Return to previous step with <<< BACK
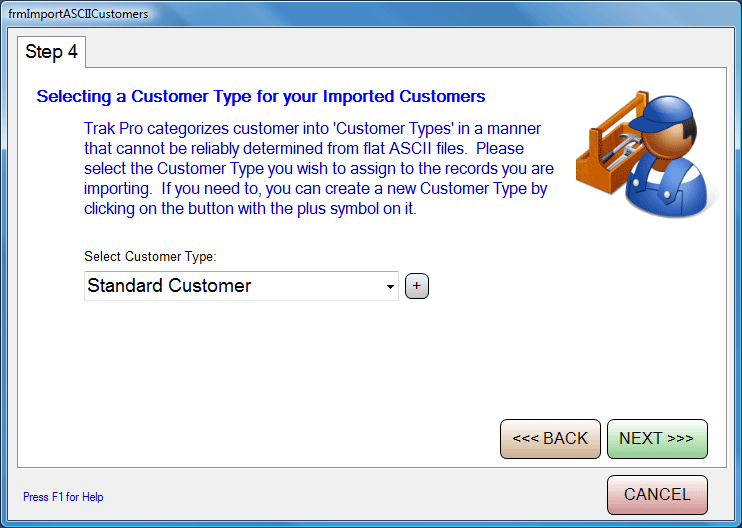 click(550, 439)
